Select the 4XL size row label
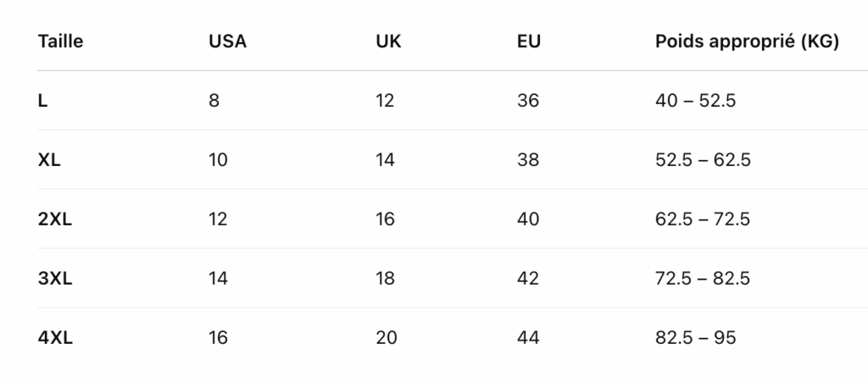The height and width of the screenshot is (382, 868). click(x=55, y=338)
